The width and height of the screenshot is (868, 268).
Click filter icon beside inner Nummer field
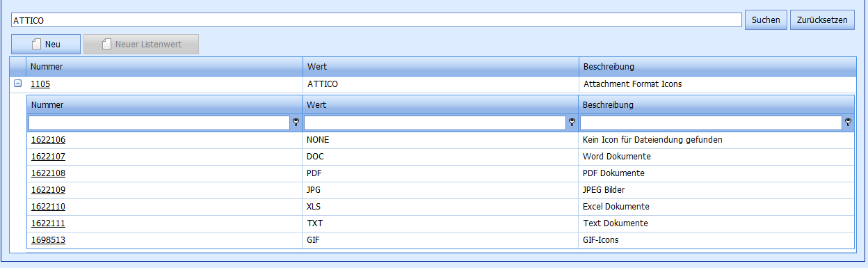(x=296, y=123)
